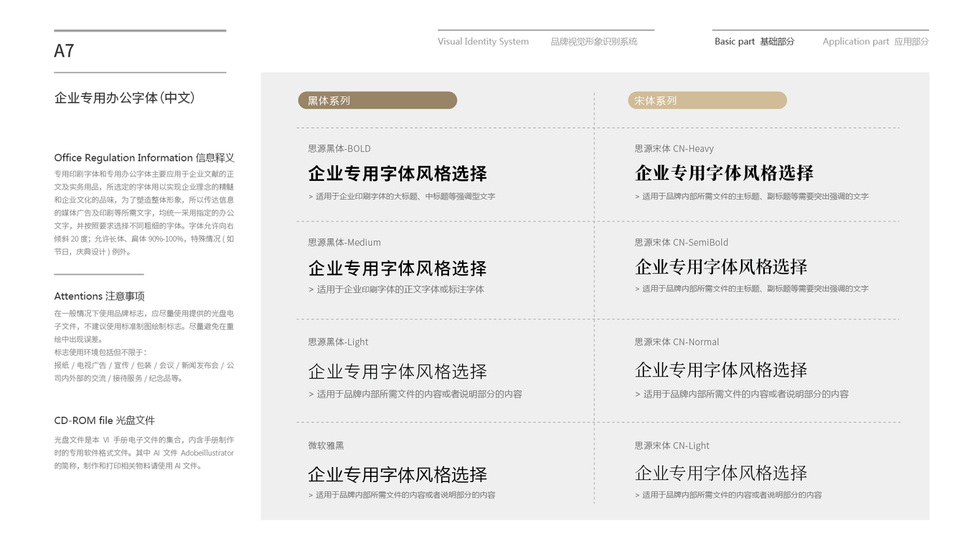Click the paragraph beginning 专用印刷字体和专用办公字体
980x551 pixels.
tap(144, 213)
